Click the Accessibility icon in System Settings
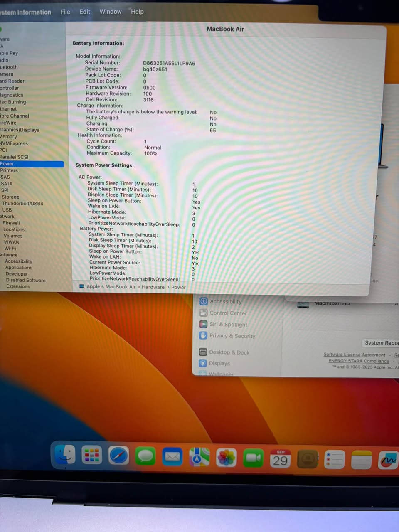The width and height of the screenshot is (399, 532). [204, 301]
